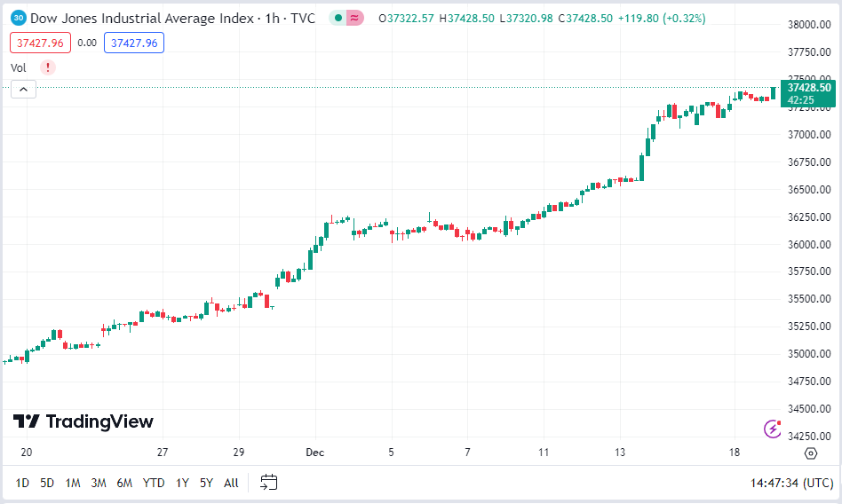The height and width of the screenshot is (504, 842).
Task: Select the 5D time range
Action: (47, 483)
